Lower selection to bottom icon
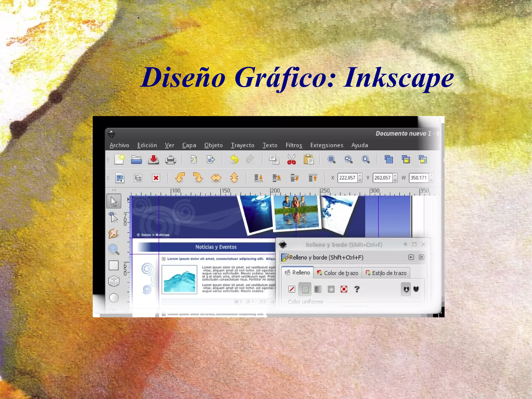Screen dimensions: 532x399 [258, 178]
